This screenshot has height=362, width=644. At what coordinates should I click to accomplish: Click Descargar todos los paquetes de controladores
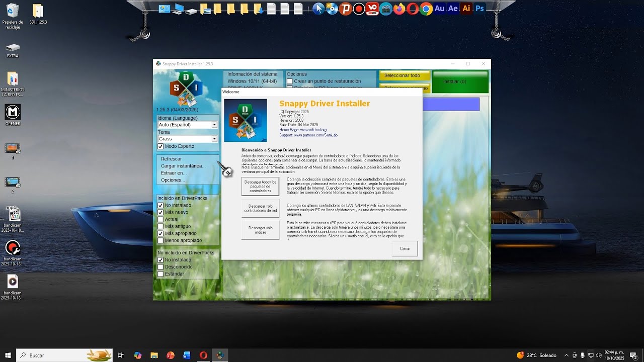260,187
